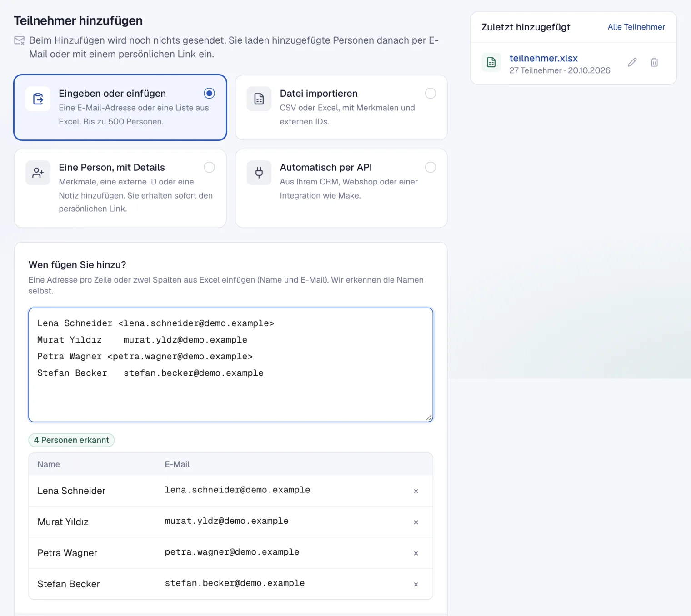Screen dimensions: 691x616
Task: Click the spreadsheet file icon beside teilnehmer.xlsx
Action: [491, 62]
